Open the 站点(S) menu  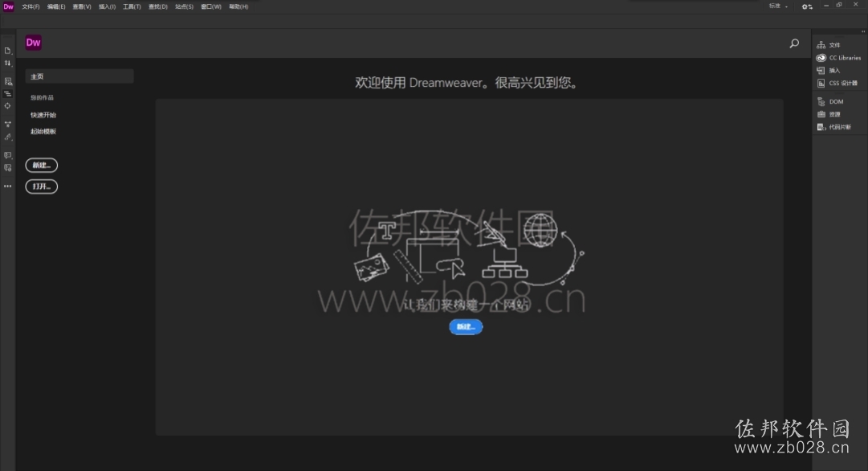(185, 6)
